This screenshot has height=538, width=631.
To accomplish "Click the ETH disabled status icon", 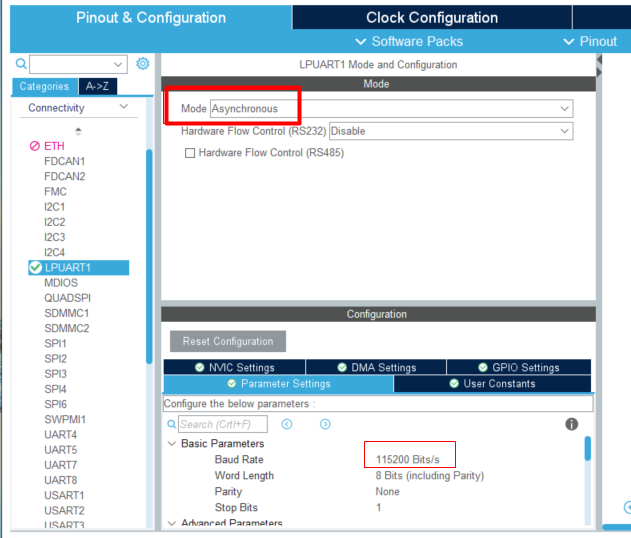I will point(35,146).
